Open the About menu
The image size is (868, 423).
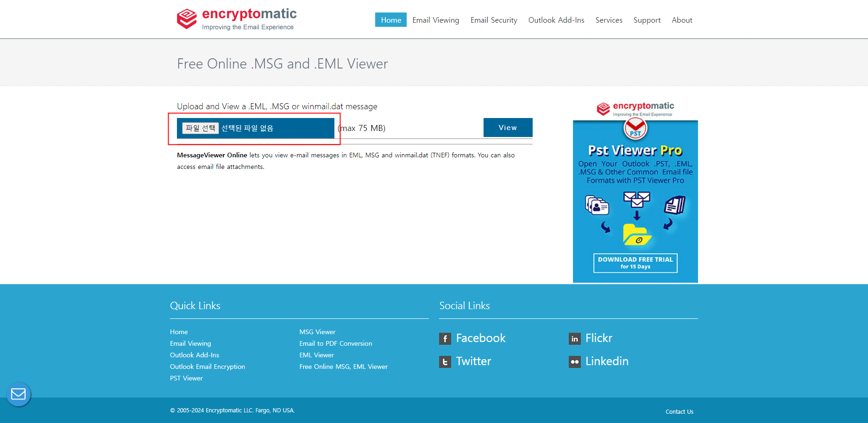[x=682, y=20]
